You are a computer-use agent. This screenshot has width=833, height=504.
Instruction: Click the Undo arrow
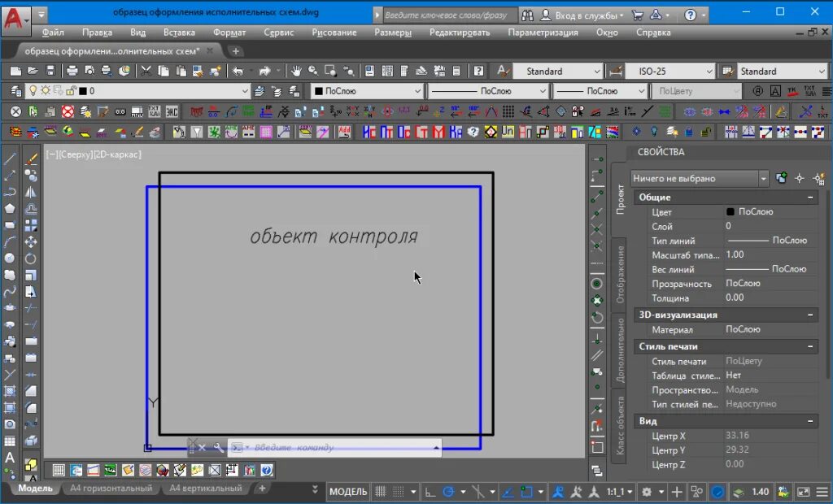tap(238, 72)
